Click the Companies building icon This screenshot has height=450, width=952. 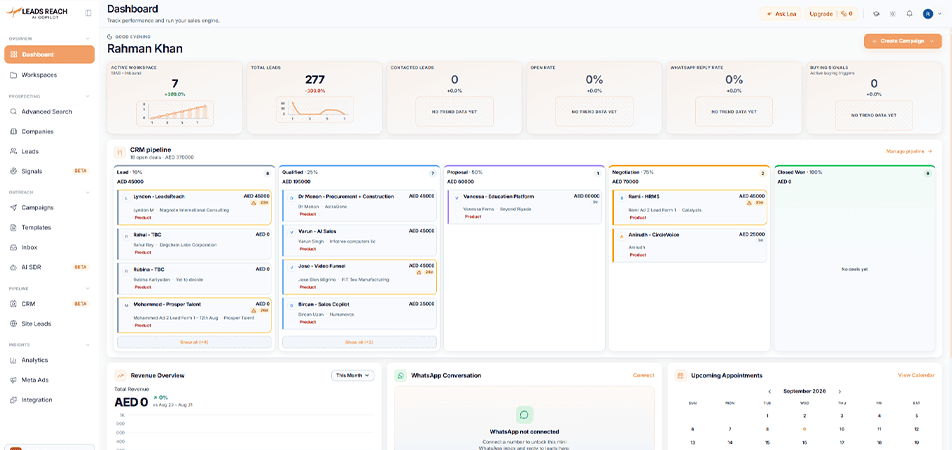tap(14, 131)
